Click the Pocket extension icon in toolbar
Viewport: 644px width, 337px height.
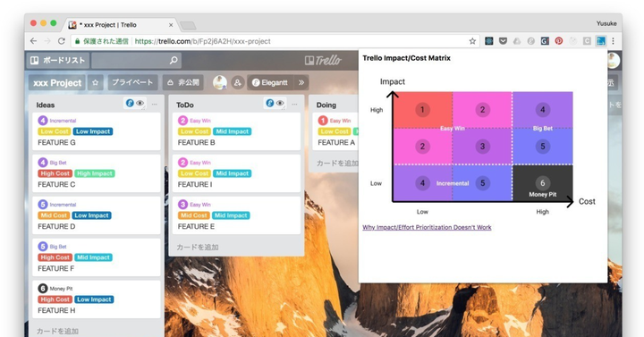[503, 41]
